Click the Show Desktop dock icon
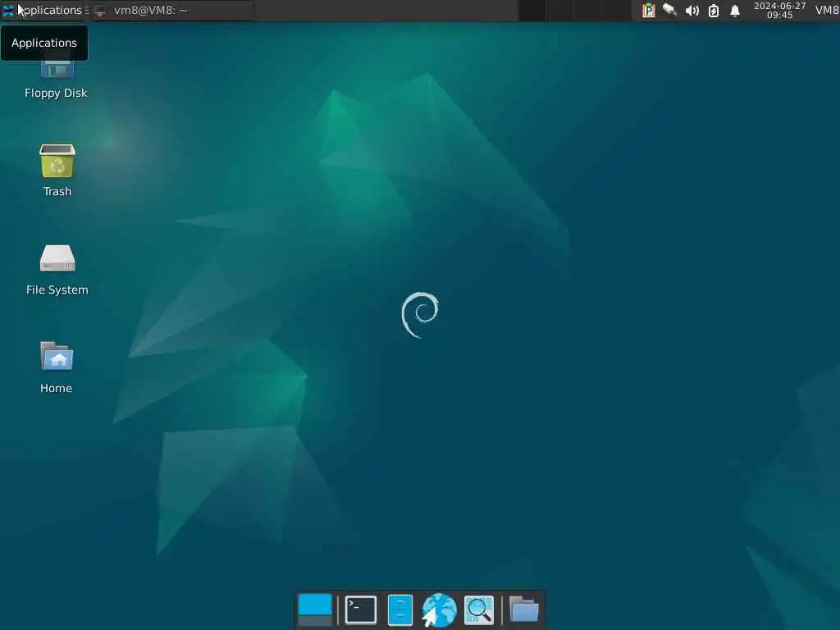The height and width of the screenshot is (630, 840). click(x=315, y=609)
